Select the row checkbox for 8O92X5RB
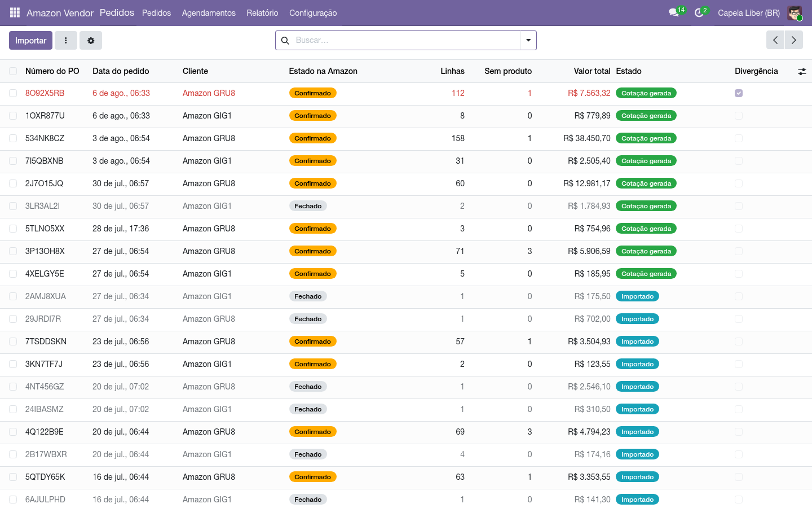The height and width of the screenshot is (508, 812). pyautogui.click(x=13, y=93)
